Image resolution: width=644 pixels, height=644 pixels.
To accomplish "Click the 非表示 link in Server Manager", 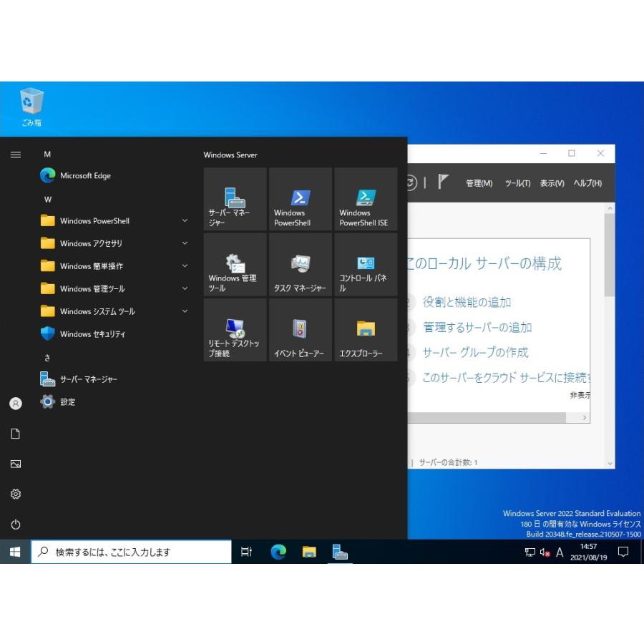I will [580, 395].
